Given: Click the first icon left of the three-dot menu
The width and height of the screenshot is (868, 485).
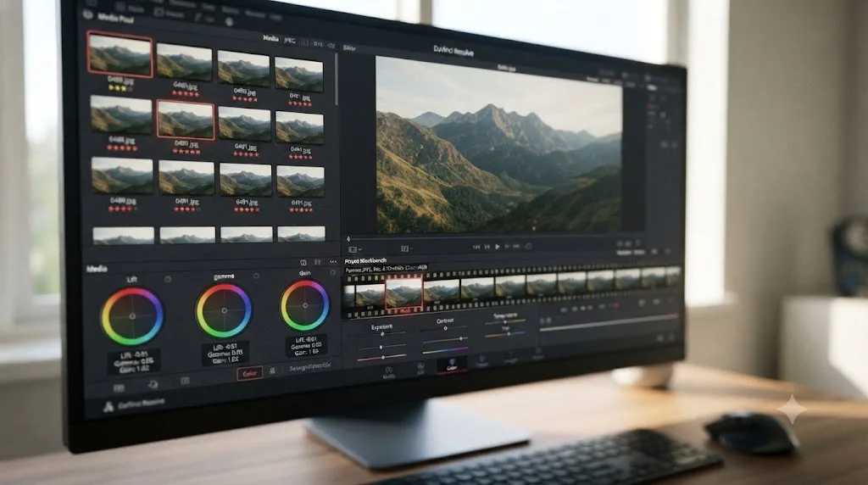Looking at the screenshot, I should [x=303, y=263].
